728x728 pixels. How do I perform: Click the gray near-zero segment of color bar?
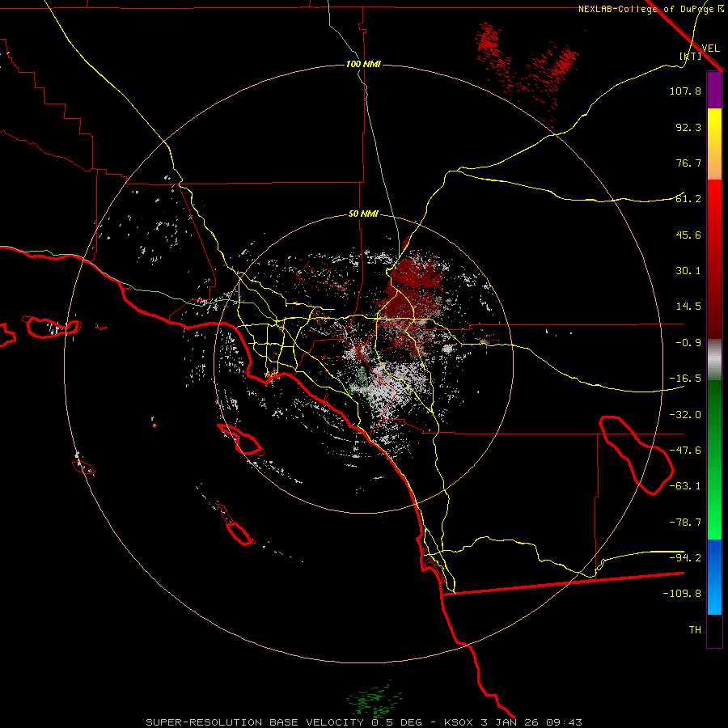coord(714,360)
